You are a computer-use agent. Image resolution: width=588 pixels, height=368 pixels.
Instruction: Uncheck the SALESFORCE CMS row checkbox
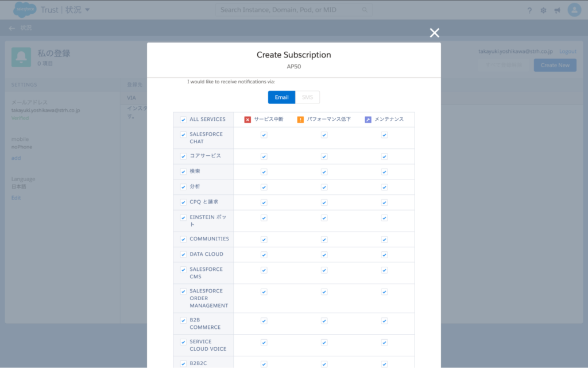click(183, 270)
